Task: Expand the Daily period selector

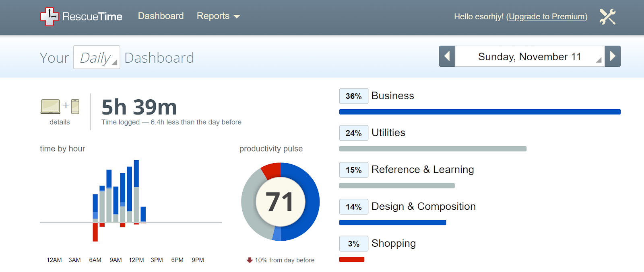Action: [x=97, y=57]
